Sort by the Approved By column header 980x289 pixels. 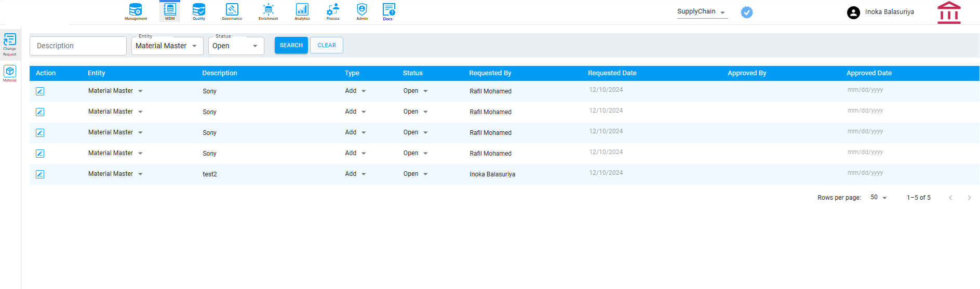(747, 73)
